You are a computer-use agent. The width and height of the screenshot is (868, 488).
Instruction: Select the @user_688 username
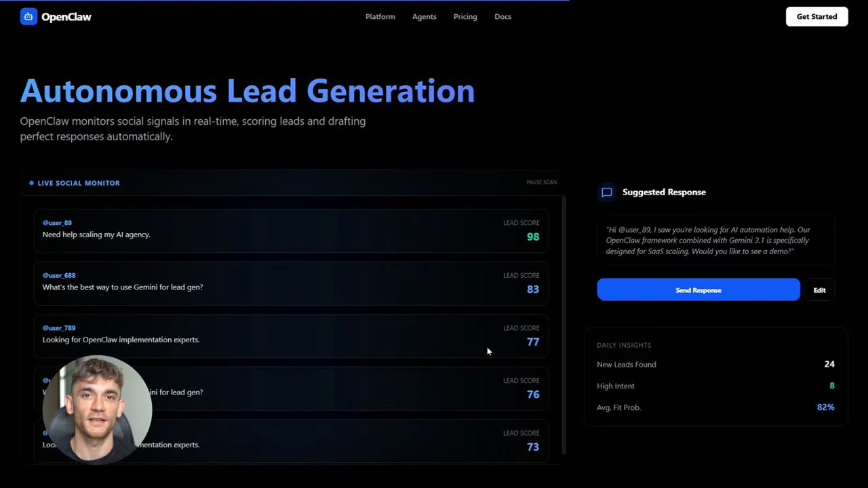[x=59, y=275]
